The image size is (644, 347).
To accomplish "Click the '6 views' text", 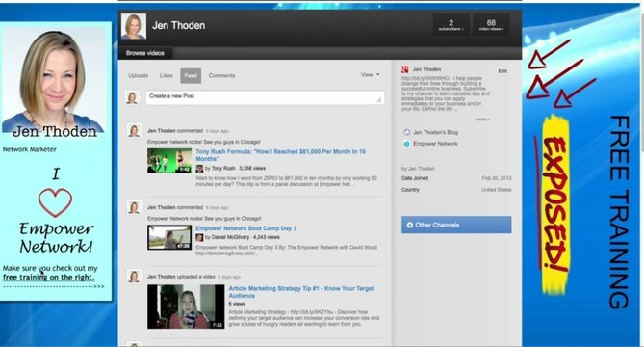I will click(237, 304).
